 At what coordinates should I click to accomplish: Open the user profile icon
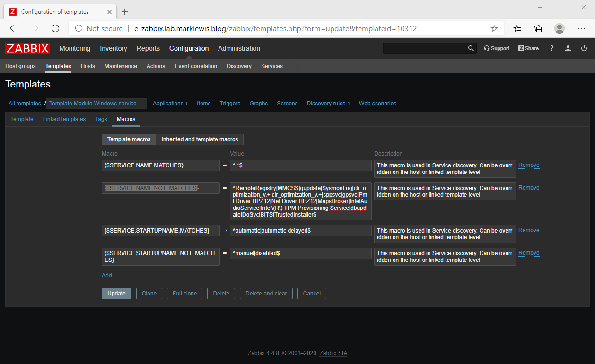(568, 48)
